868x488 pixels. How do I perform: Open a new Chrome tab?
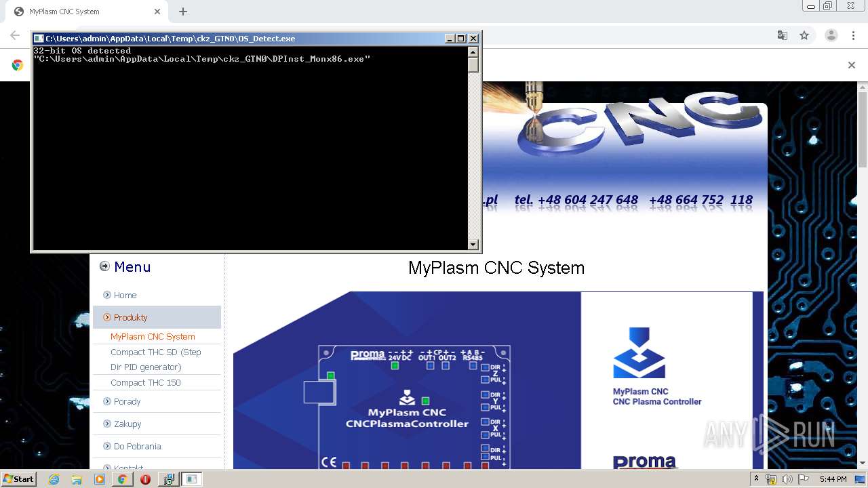click(x=183, y=12)
